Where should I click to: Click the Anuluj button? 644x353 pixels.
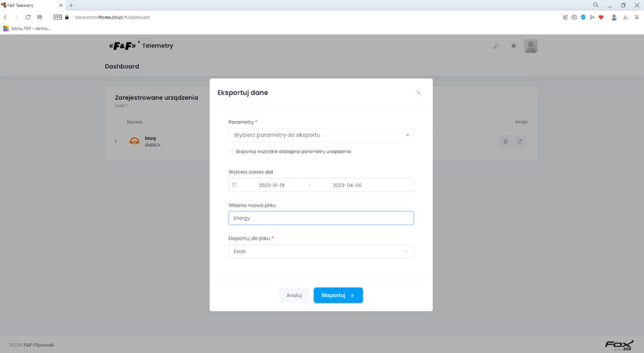point(294,296)
